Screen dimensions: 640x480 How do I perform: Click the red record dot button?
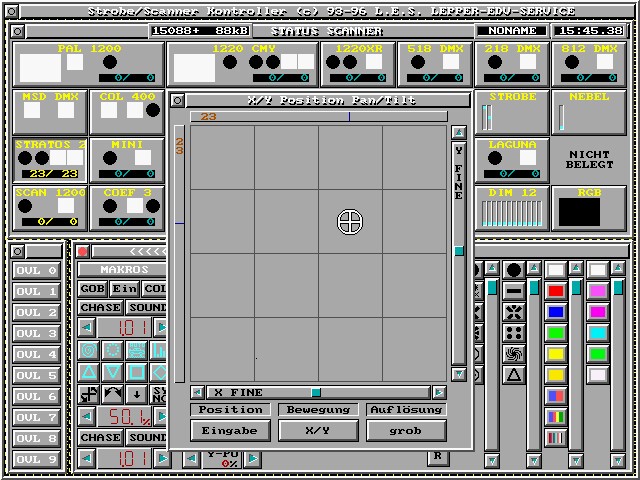[83, 251]
